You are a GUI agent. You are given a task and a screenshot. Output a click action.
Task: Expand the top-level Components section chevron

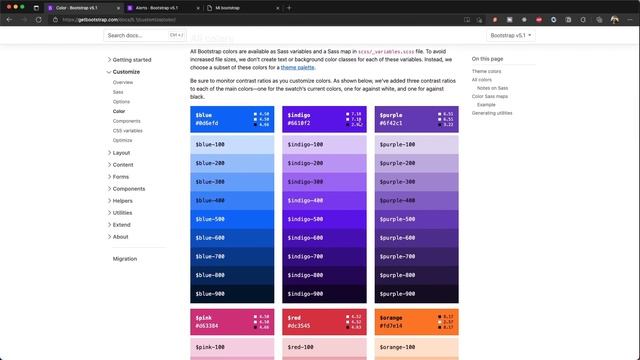tap(109, 189)
